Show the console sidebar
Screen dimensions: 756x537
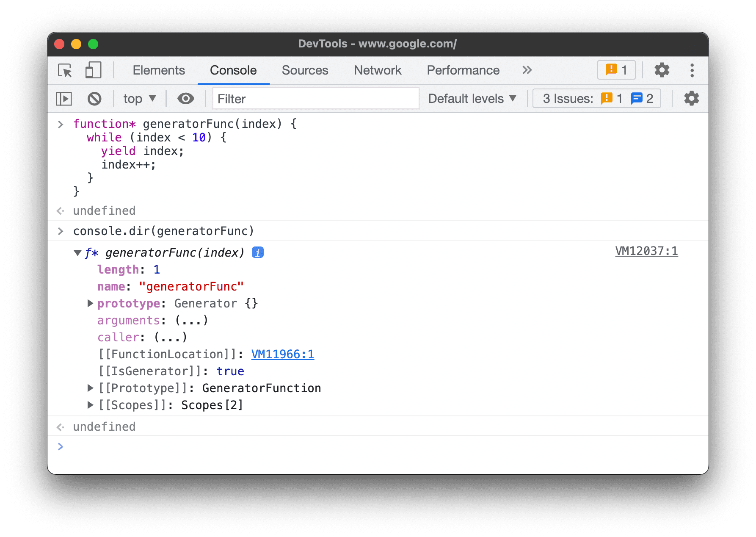[x=64, y=99]
